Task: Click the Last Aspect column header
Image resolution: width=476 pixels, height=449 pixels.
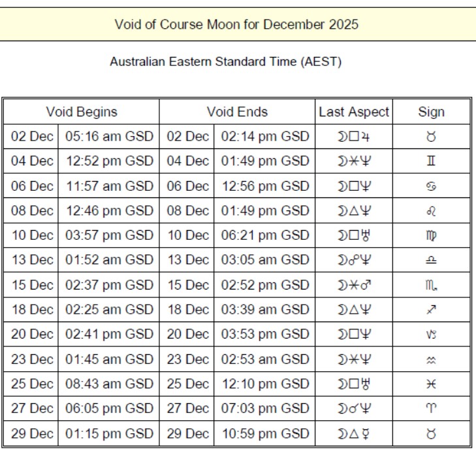Action: pos(354,112)
